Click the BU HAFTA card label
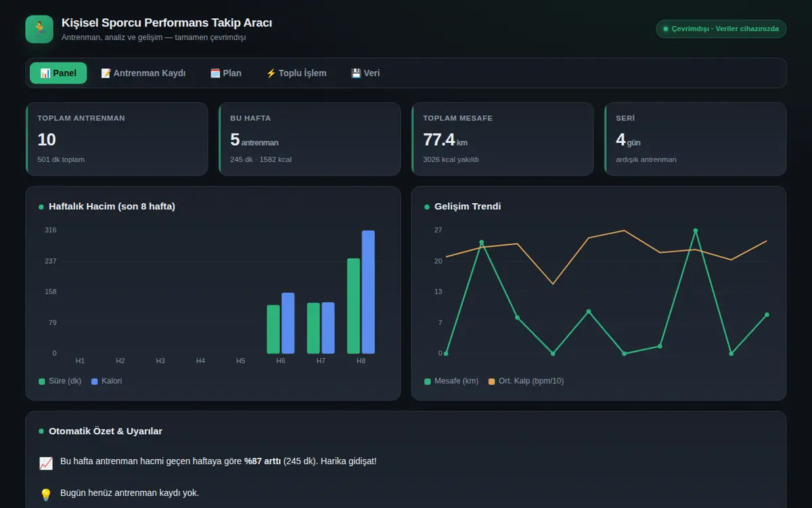The height and width of the screenshot is (508, 812). [x=250, y=118]
